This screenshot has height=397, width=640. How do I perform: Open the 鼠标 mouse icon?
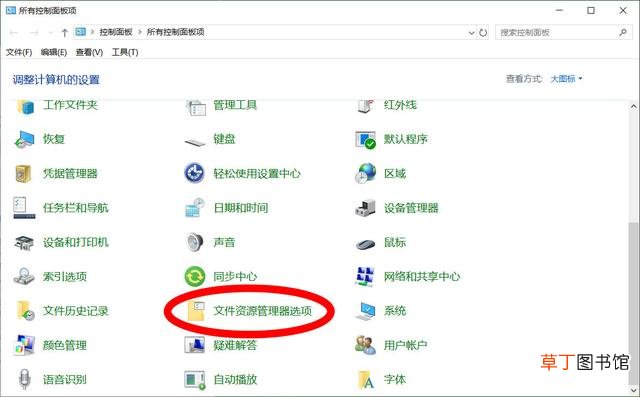click(x=365, y=244)
